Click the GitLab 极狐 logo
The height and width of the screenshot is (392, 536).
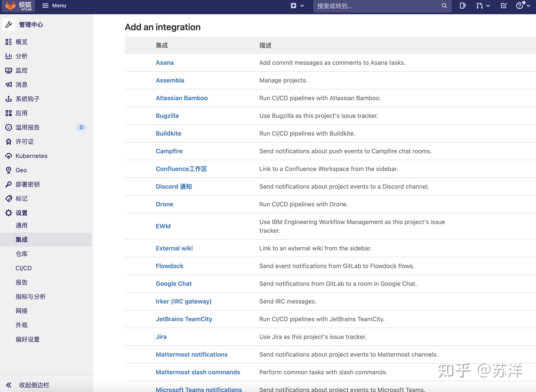point(18,6)
